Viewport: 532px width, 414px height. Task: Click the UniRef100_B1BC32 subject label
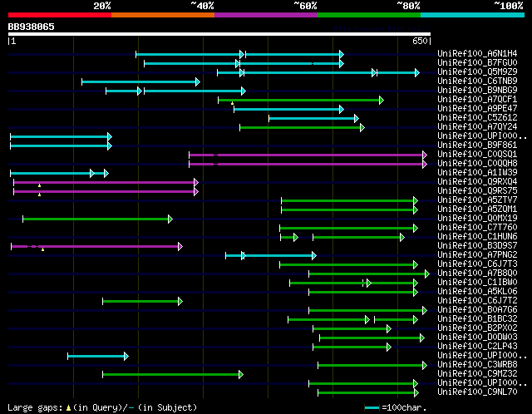point(478,319)
